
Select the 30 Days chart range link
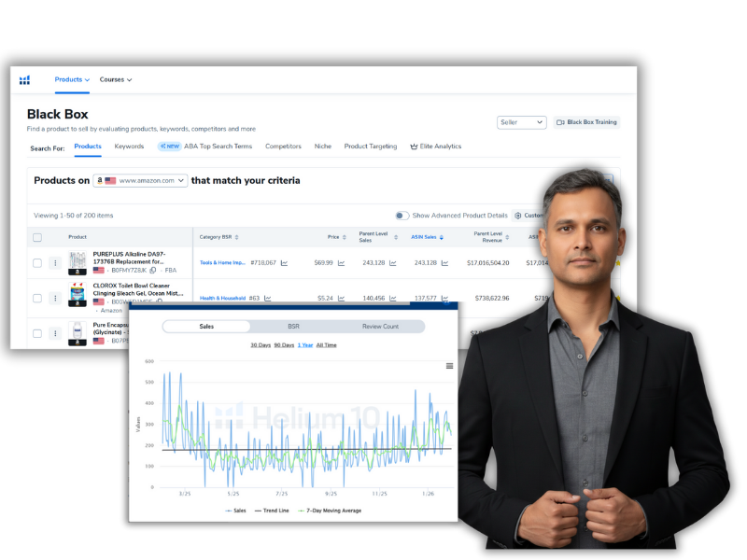coord(259,344)
